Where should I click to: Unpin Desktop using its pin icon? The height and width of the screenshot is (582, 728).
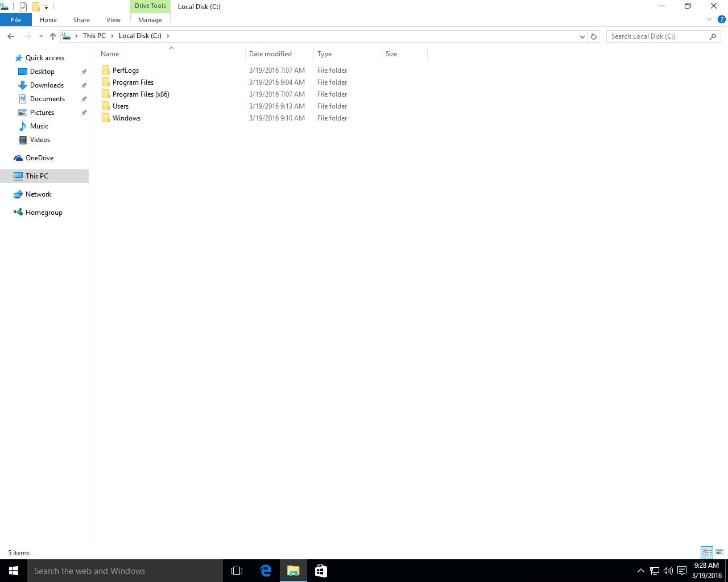click(84, 72)
